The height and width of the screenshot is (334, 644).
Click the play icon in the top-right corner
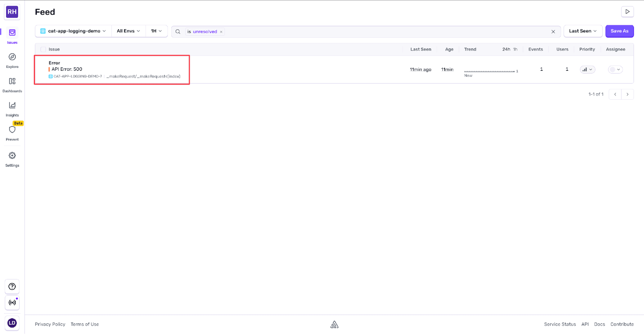(x=628, y=11)
